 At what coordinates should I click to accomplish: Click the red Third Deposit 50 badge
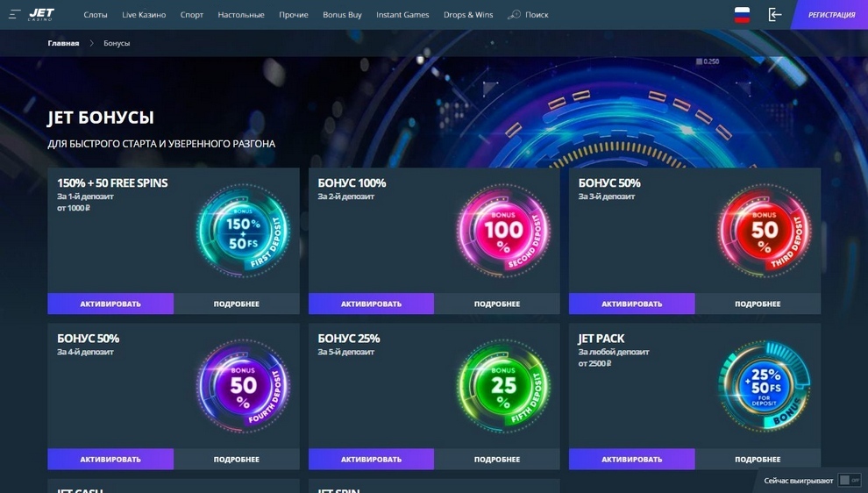(764, 231)
